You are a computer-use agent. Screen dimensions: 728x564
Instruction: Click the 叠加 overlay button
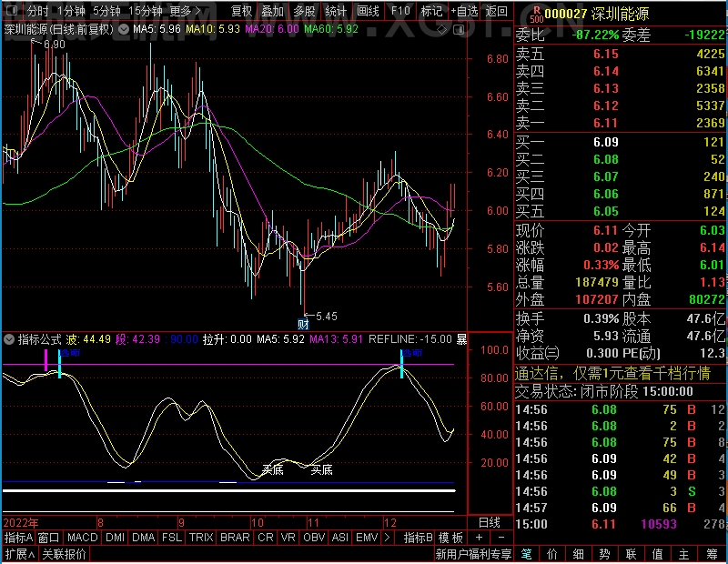pos(272,11)
